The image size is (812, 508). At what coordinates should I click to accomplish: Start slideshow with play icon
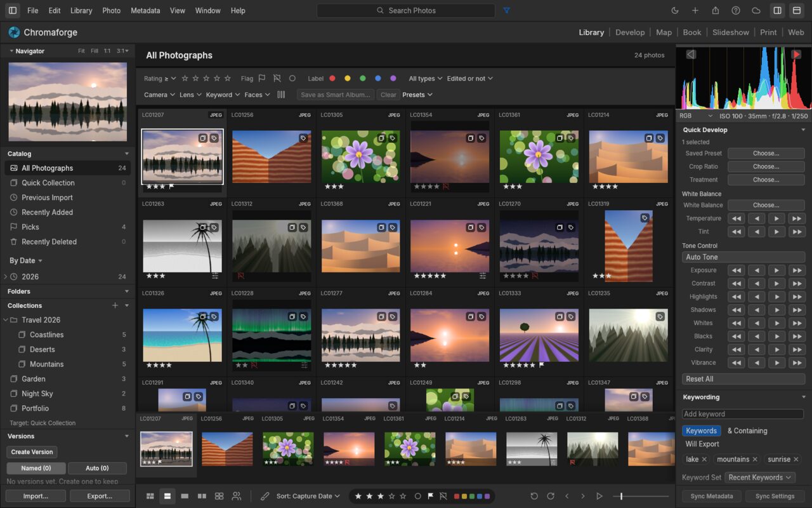pos(599,496)
